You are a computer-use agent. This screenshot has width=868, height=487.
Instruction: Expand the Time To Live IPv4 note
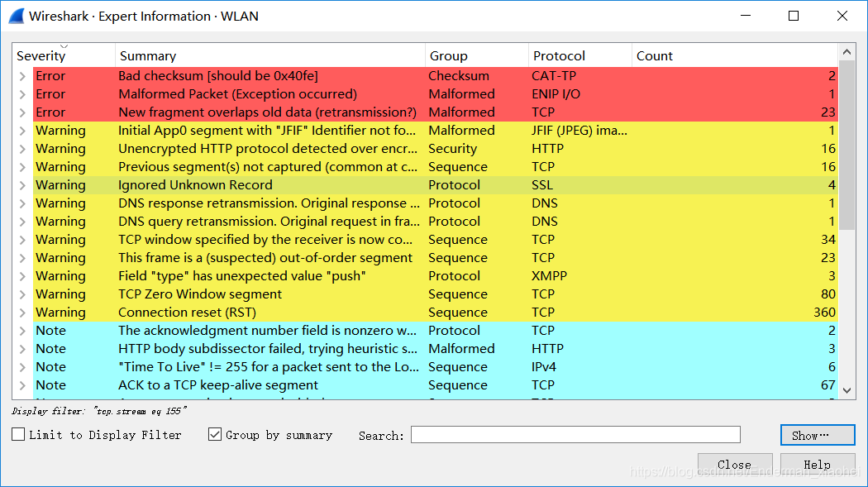tap(22, 367)
